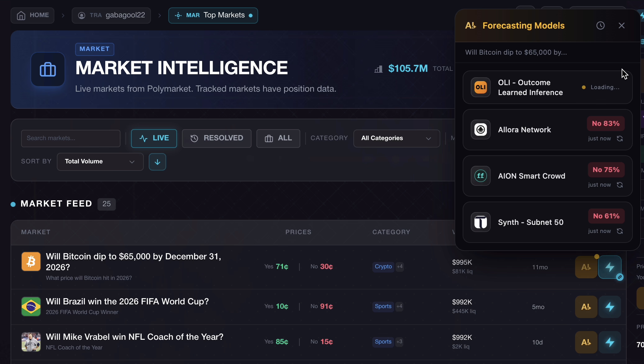Refresh the Allora Network forecast

tap(620, 139)
